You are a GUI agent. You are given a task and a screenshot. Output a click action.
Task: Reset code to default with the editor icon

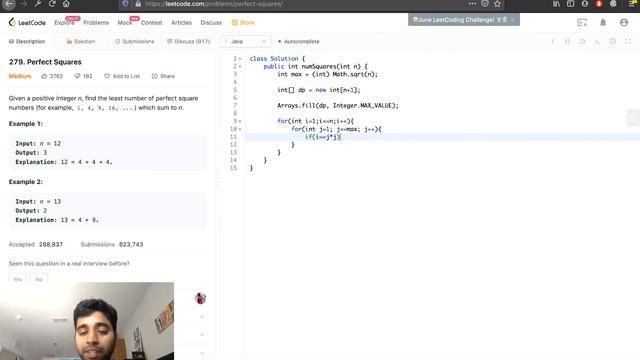click(582, 41)
